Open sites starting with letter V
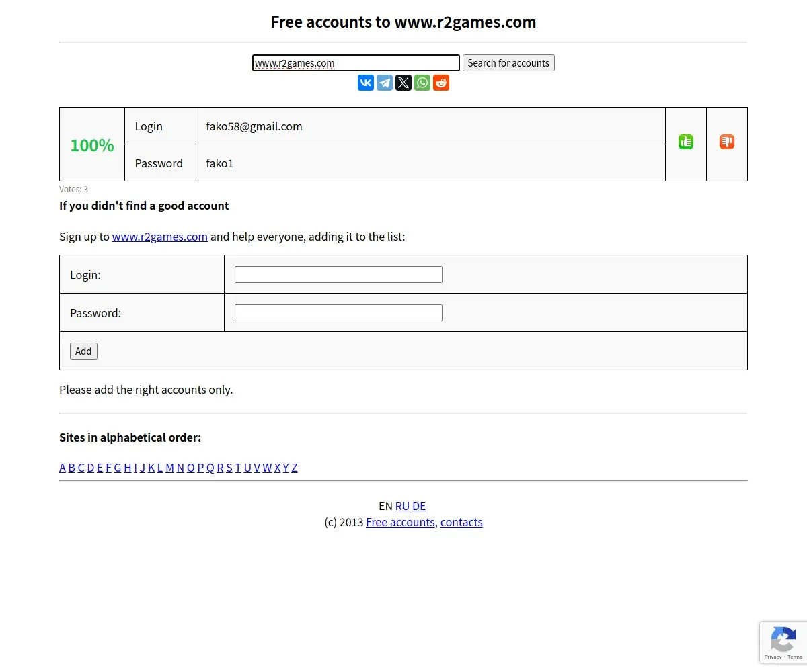 click(257, 468)
